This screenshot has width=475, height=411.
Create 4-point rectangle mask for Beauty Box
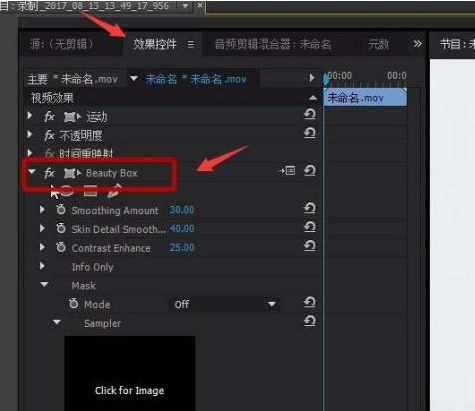tap(90, 191)
